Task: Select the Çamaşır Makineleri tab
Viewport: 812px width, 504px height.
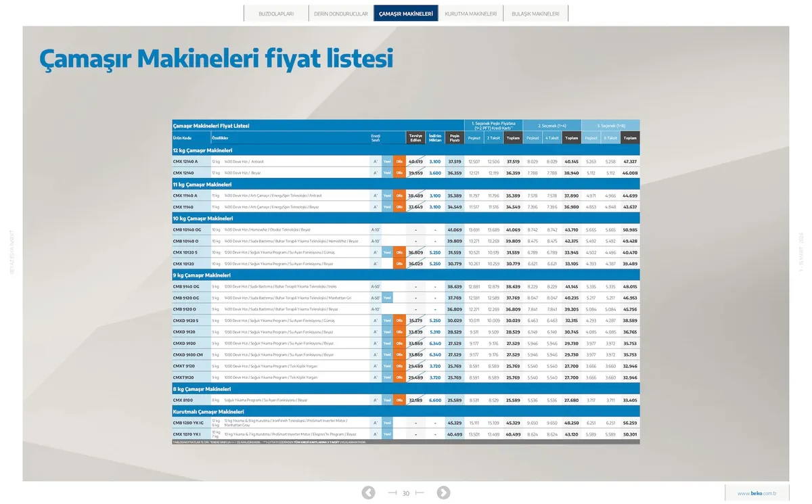Action: tap(406, 14)
